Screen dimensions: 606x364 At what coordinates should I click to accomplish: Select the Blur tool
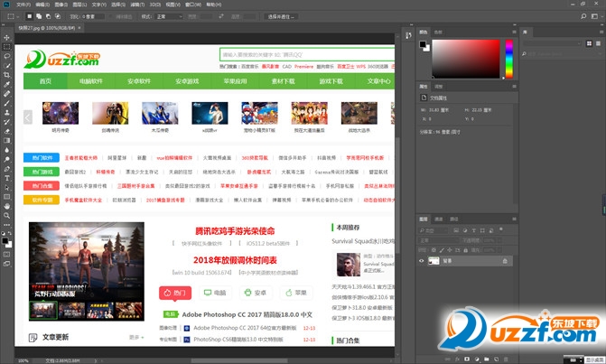coord(6,150)
